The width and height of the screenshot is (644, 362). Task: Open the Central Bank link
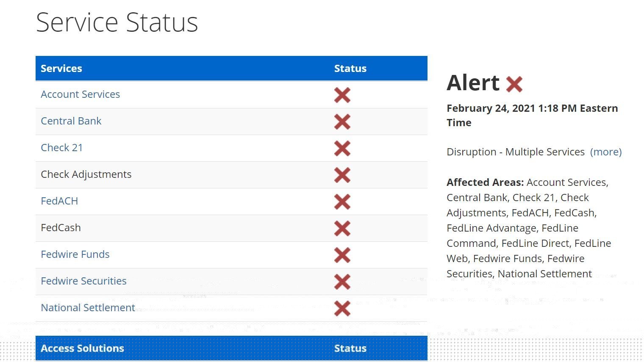pyautogui.click(x=71, y=121)
